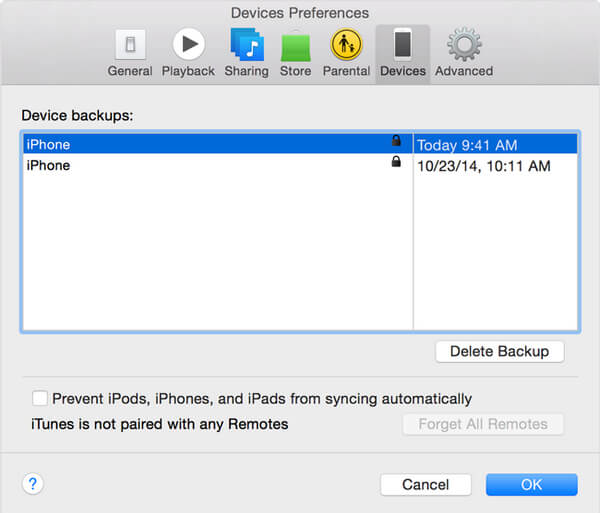Click the Delete Backup button

pyautogui.click(x=499, y=352)
